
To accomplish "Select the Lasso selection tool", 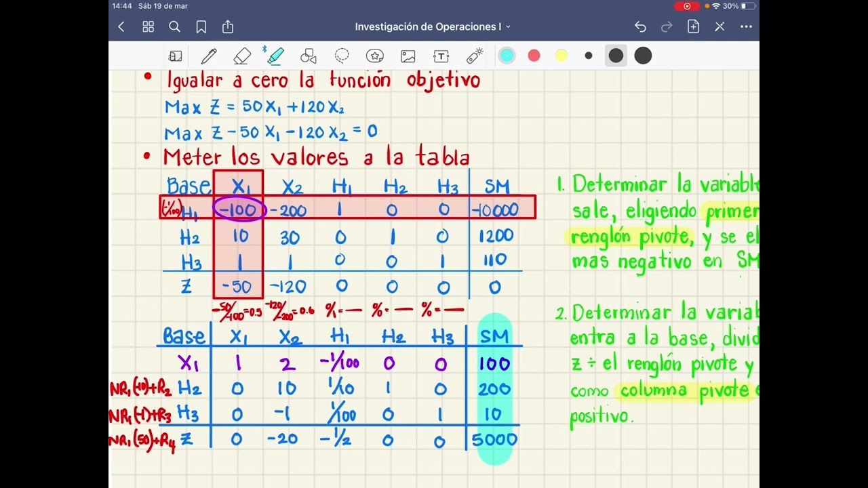I will tap(342, 56).
